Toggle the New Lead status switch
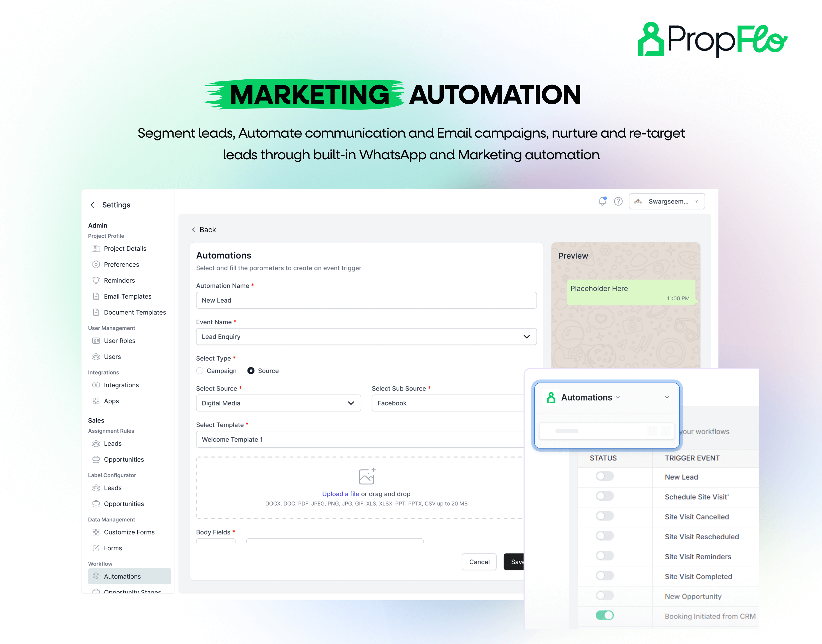The height and width of the screenshot is (644, 822). click(x=604, y=476)
